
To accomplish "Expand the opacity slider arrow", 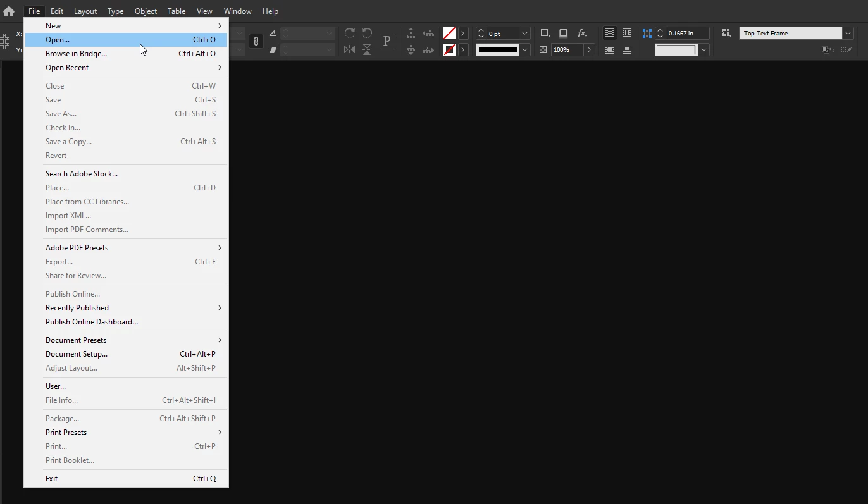I will coord(589,49).
